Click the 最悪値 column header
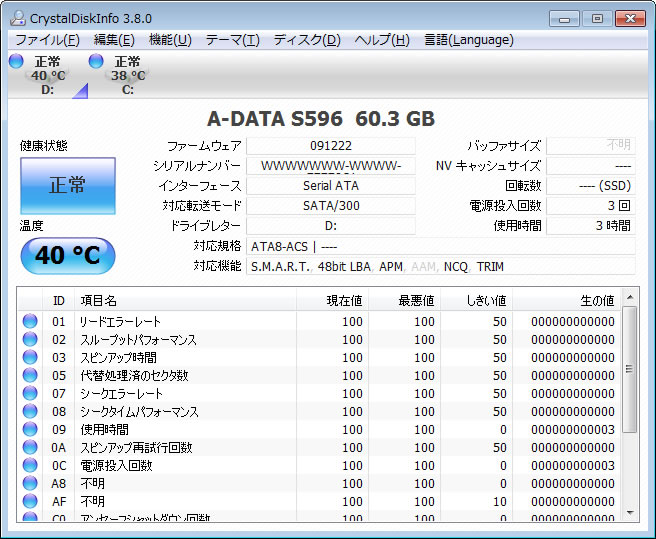Viewport: 656px width, 539px height. point(405,300)
